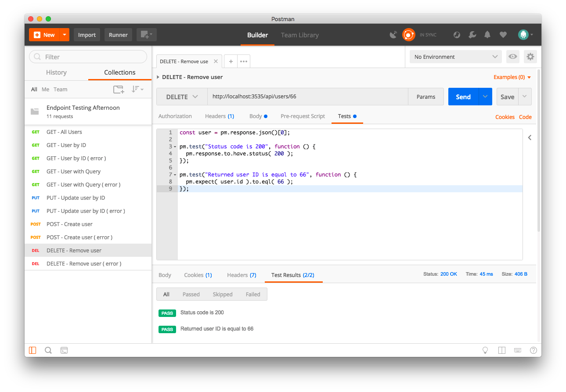The height and width of the screenshot is (392, 566).
Task: Open the request Body tab
Action: (x=258, y=116)
